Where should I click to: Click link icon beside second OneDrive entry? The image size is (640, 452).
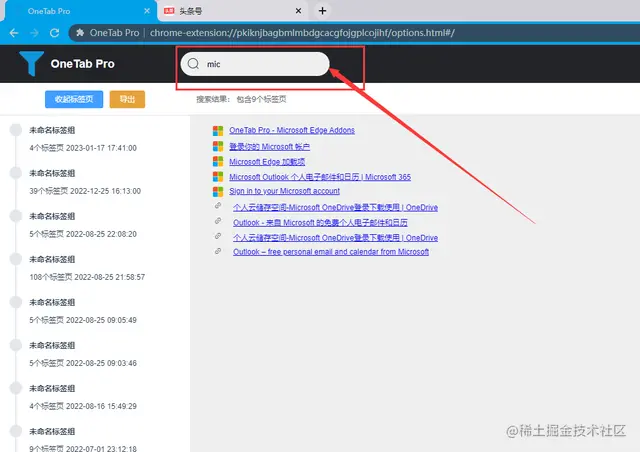(218, 236)
